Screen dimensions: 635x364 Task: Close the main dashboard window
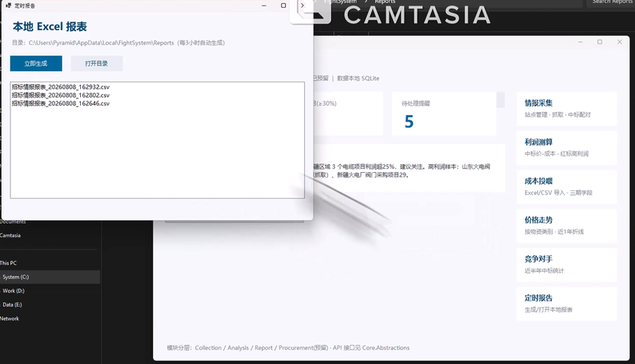pyautogui.click(x=619, y=42)
